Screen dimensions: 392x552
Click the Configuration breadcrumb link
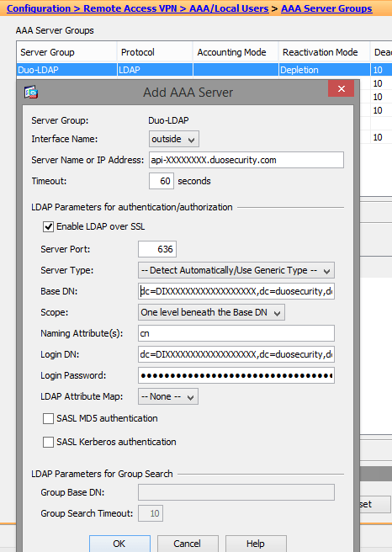coord(39,8)
